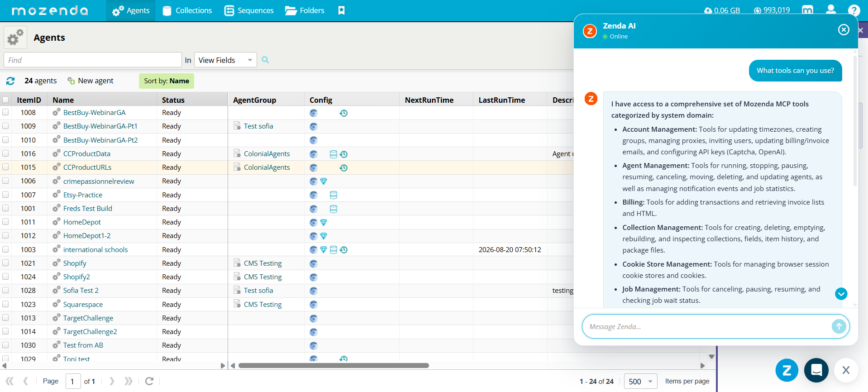Click the diamond icon in the HomeDepot row
The width and height of the screenshot is (868, 392).
coord(324,222)
